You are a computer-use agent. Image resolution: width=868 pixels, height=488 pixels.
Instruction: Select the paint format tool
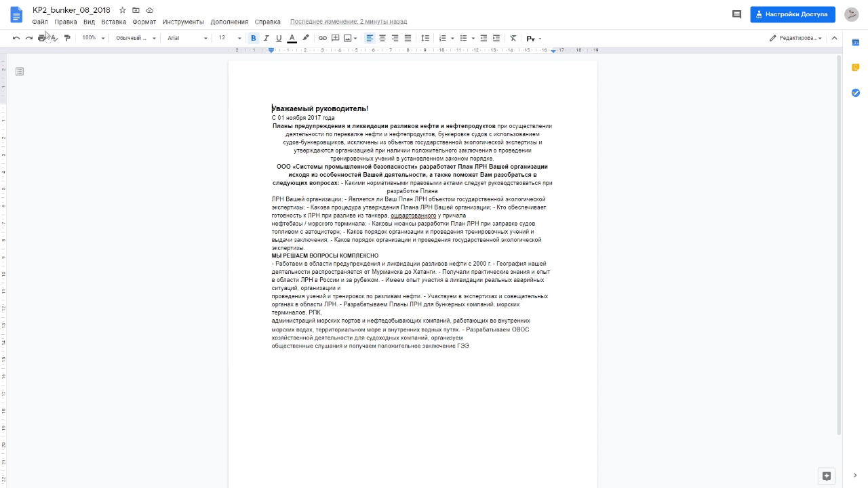click(67, 38)
